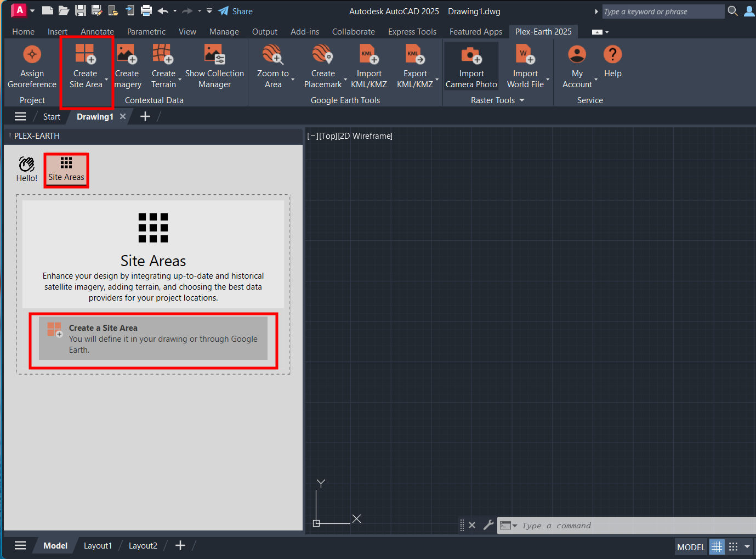
Task: Open Create Terrain dropdown arrow
Action: click(x=180, y=80)
